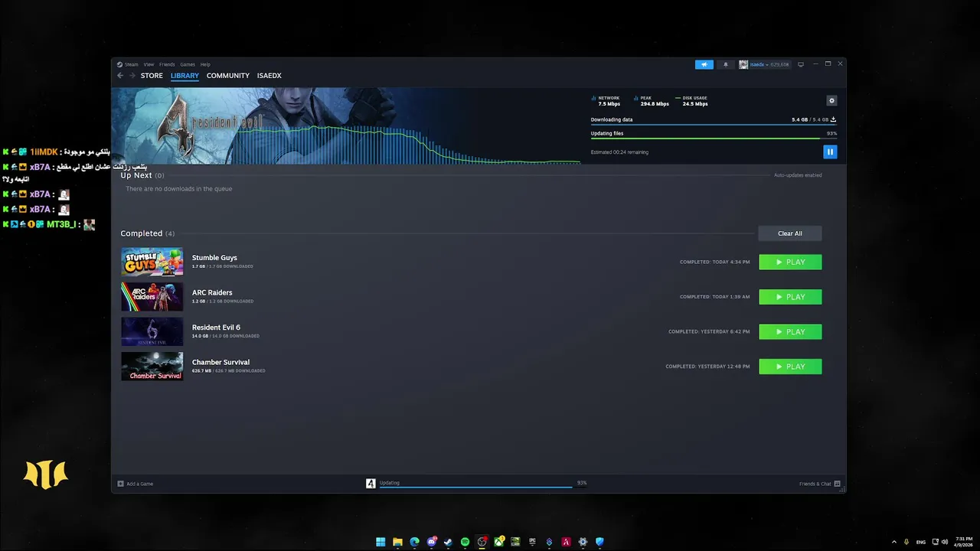Open Friends & Chat

tap(819, 484)
